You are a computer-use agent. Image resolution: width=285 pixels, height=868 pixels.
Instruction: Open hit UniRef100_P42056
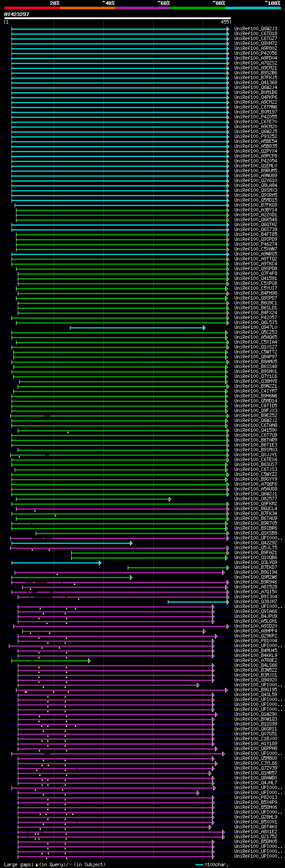point(256,53)
